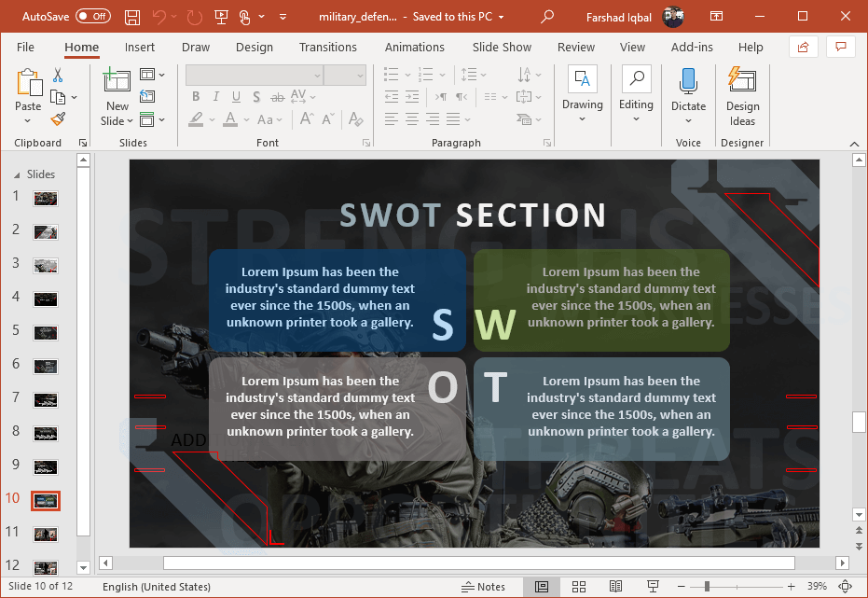Start Slide Show from status bar icon

[x=653, y=587]
